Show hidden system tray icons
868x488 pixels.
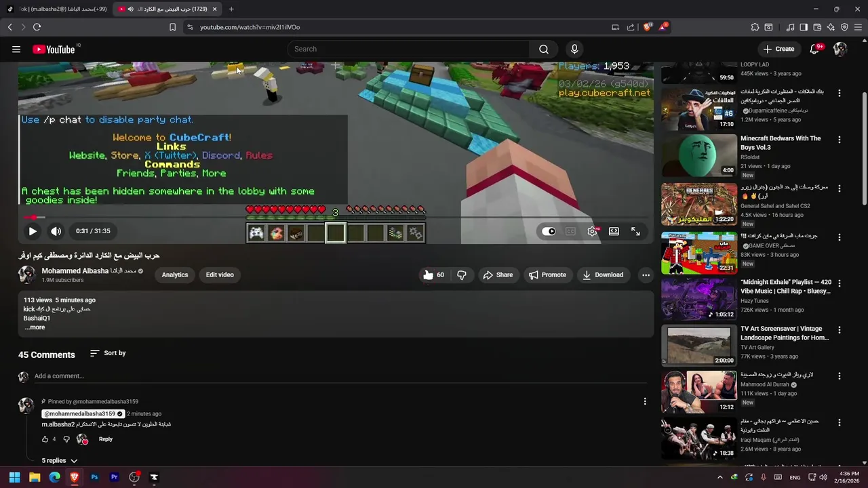coord(720,477)
